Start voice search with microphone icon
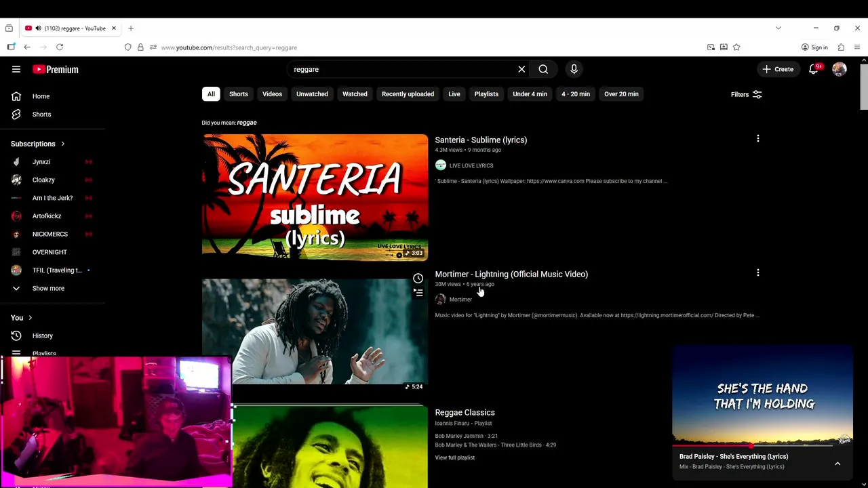 [x=574, y=69]
